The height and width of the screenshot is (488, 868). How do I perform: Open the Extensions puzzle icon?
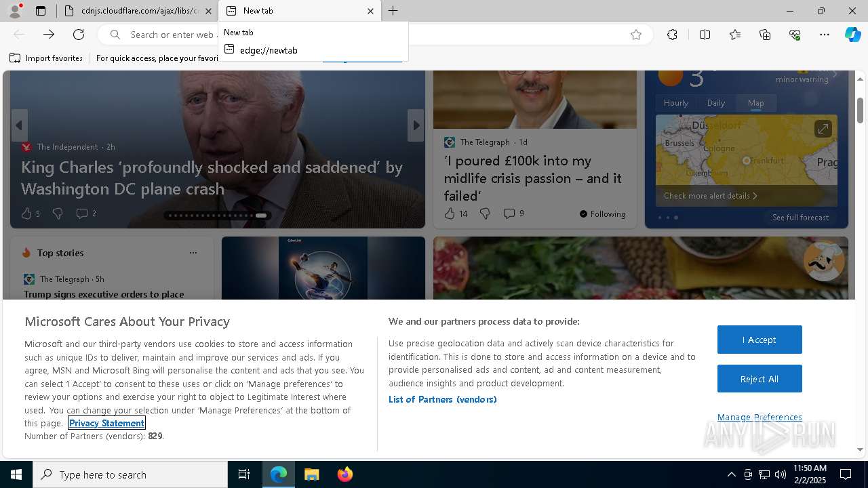point(672,35)
